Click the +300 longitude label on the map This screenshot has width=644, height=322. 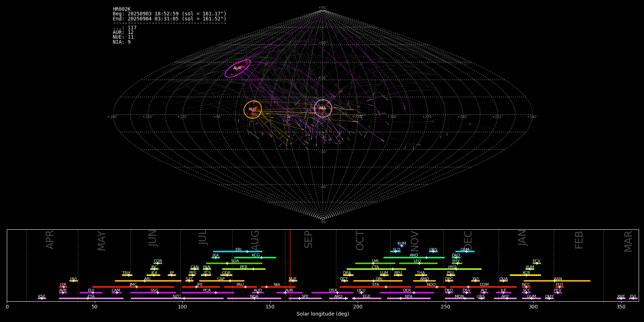(392, 117)
